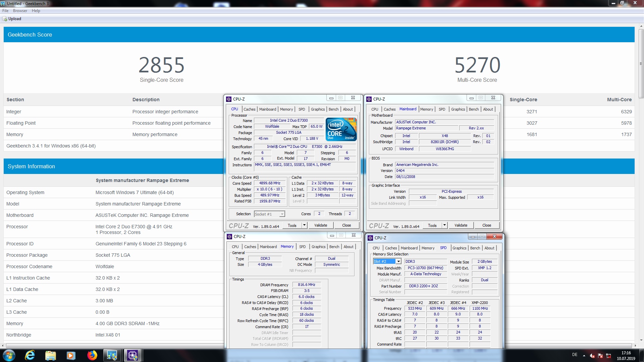Click Tools button in Mainboard window
Screen dimensions: 644x362
click(x=432, y=225)
